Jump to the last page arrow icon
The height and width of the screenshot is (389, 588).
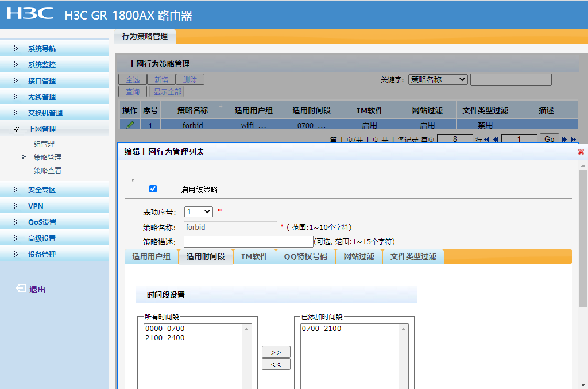click(574, 140)
